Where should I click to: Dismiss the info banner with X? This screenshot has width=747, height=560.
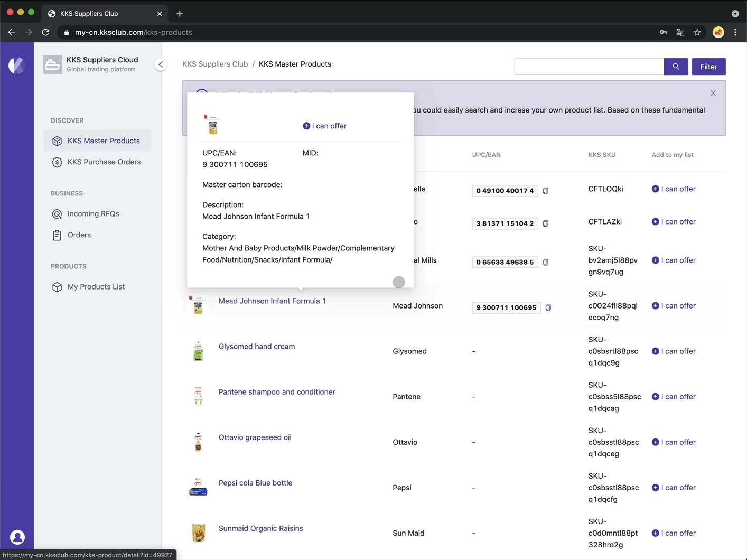click(713, 93)
